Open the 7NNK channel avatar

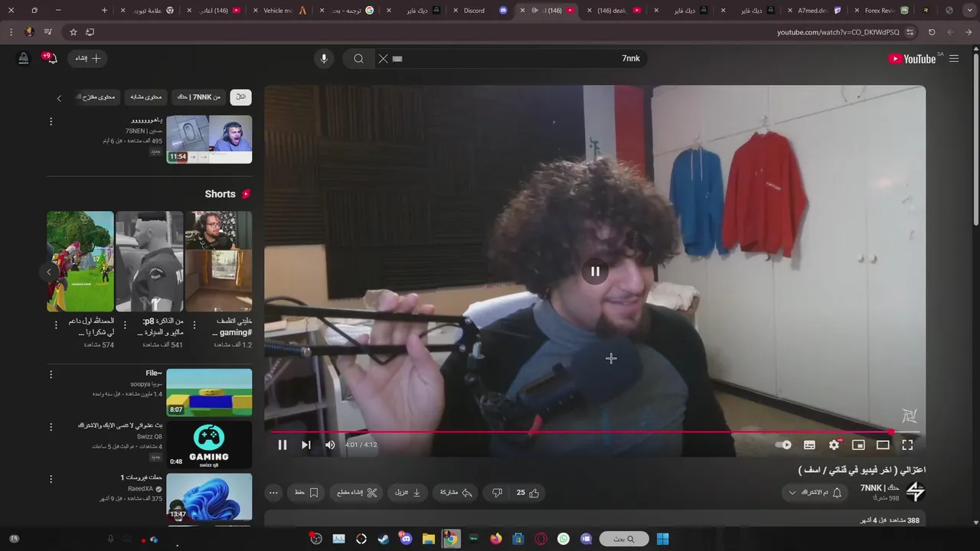915,491
